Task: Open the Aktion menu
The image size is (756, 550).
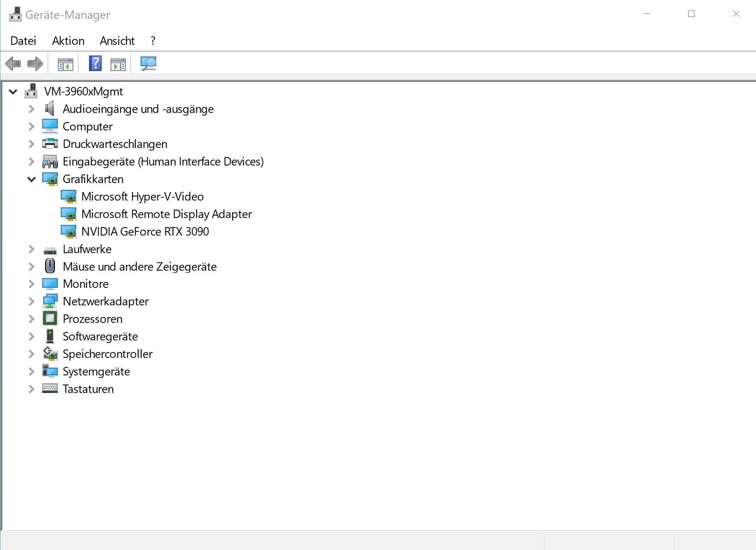Action: (x=68, y=41)
